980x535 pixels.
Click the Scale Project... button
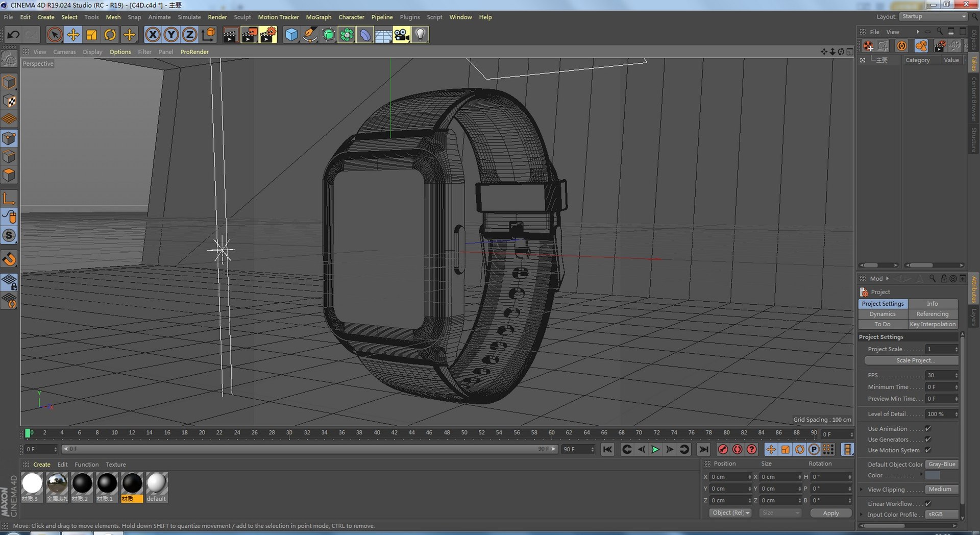(x=911, y=360)
